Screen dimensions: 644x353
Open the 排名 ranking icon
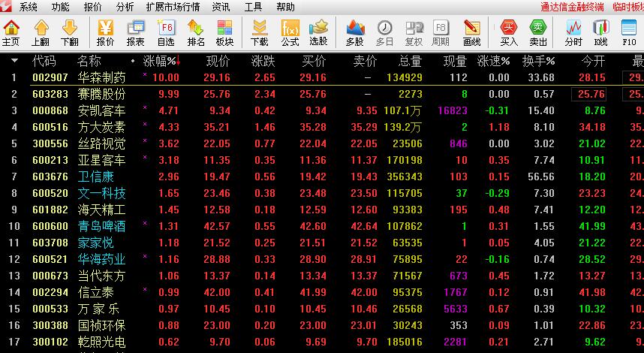(195, 33)
